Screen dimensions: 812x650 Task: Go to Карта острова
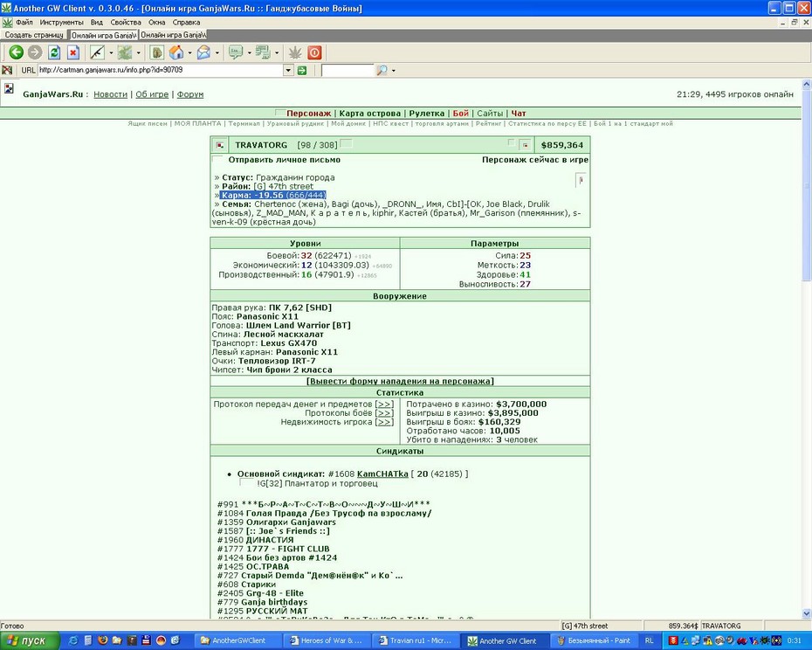[369, 114]
